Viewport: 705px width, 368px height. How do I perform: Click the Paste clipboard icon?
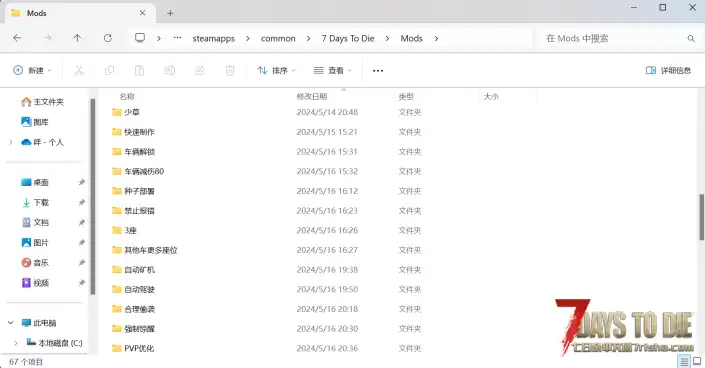139,70
